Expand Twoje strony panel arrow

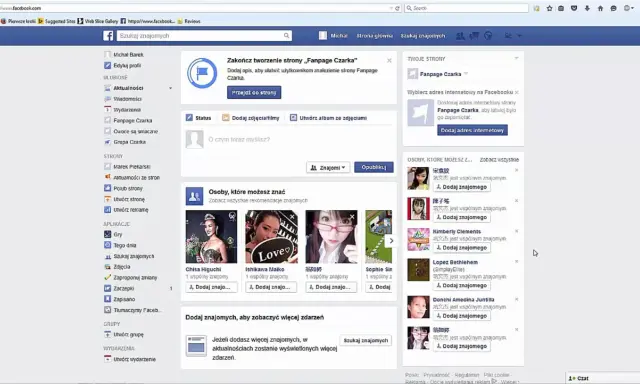click(x=516, y=58)
